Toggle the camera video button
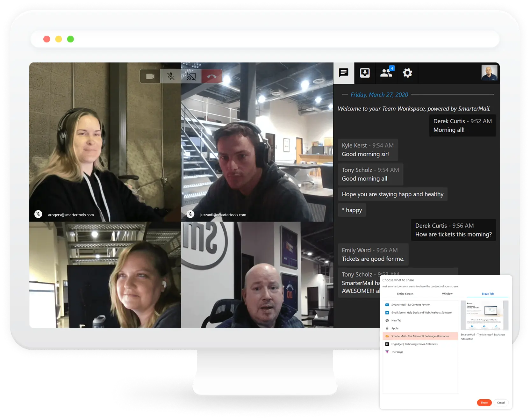530x420 pixels. [150, 76]
